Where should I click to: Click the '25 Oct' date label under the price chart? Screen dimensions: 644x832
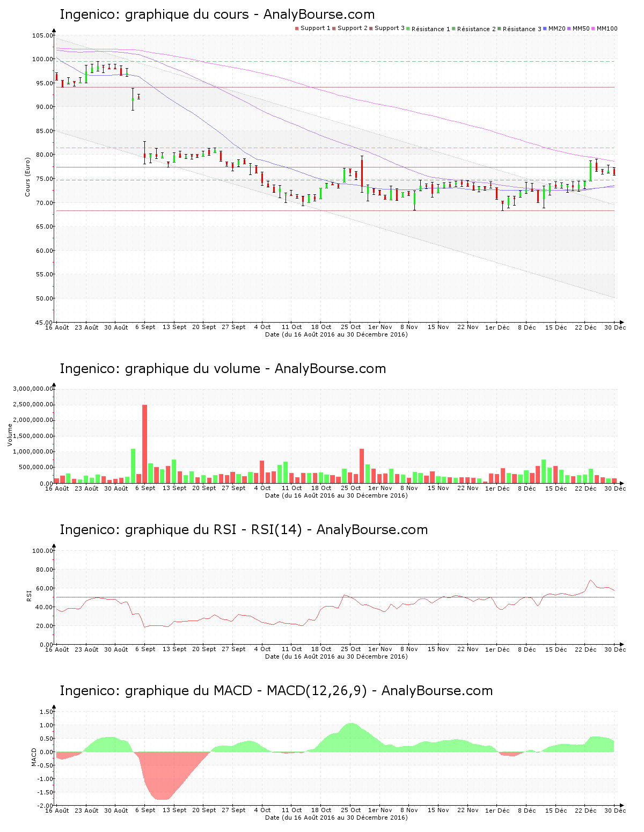pos(351,327)
